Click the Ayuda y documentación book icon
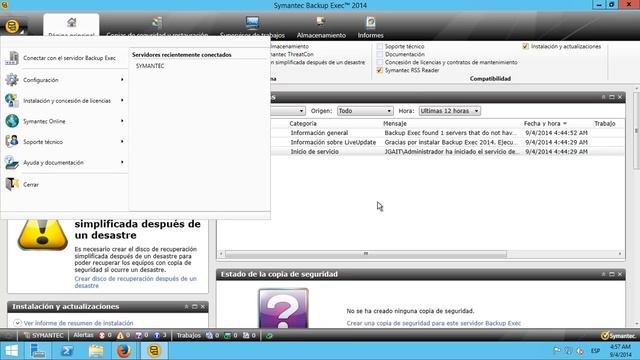Image resolution: width=640 pixels, height=360 pixels. click(x=12, y=162)
